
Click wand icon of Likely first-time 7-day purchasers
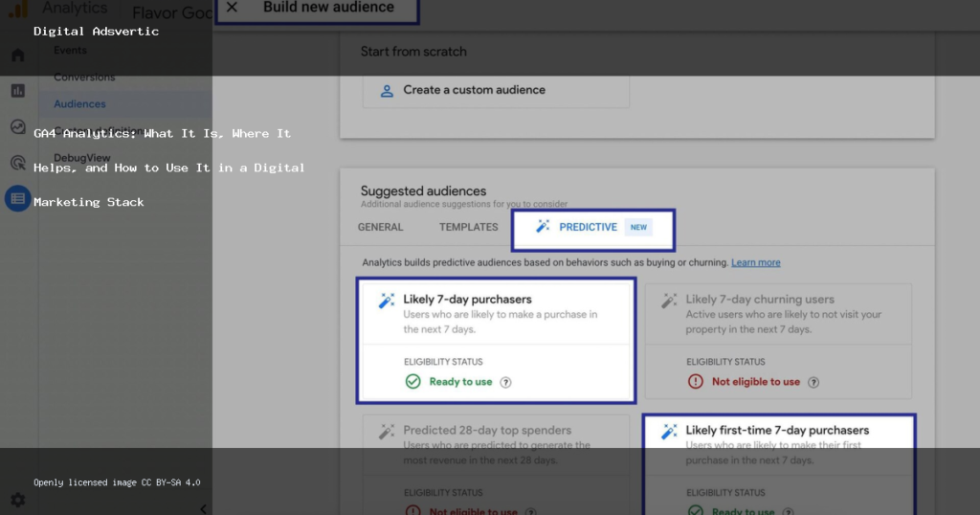(x=669, y=432)
